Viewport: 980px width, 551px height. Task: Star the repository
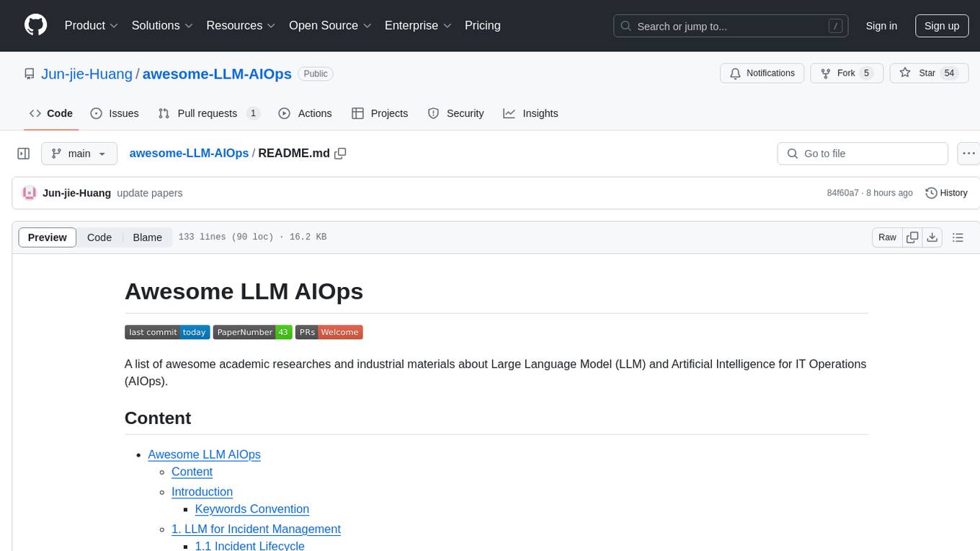click(x=929, y=73)
